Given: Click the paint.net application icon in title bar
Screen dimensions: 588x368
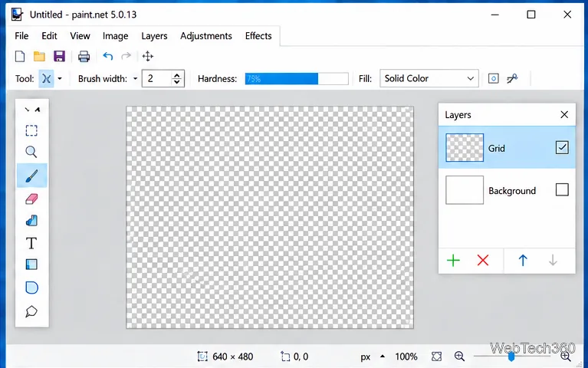Looking at the screenshot, I should click(x=17, y=15).
